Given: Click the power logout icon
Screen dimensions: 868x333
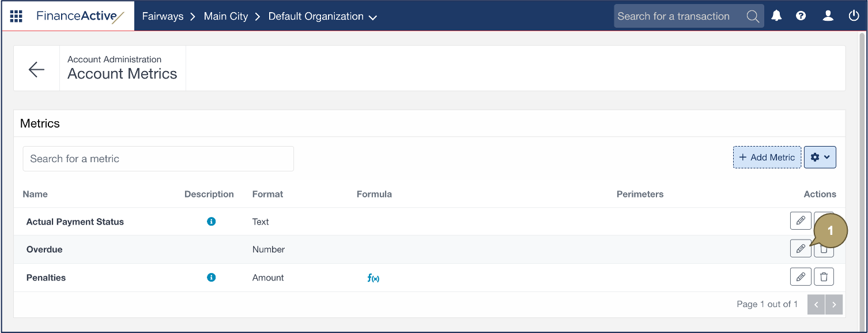Looking at the screenshot, I should [854, 16].
